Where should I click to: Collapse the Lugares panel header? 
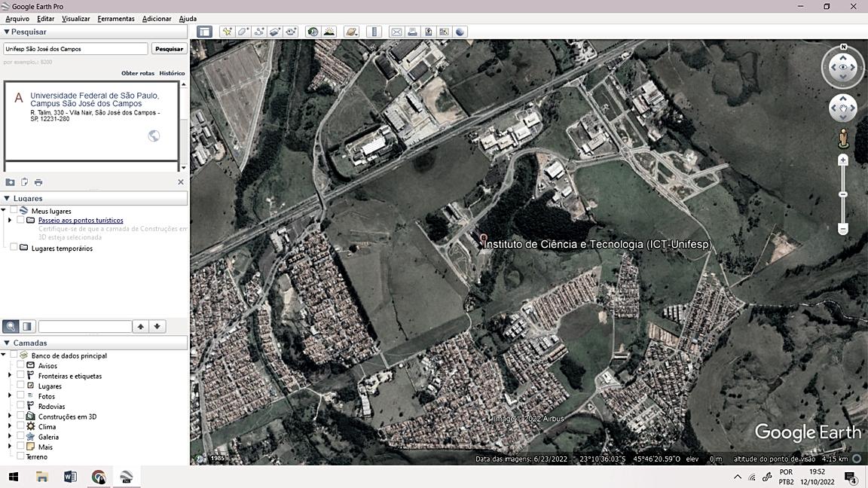[x=7, y=198]
